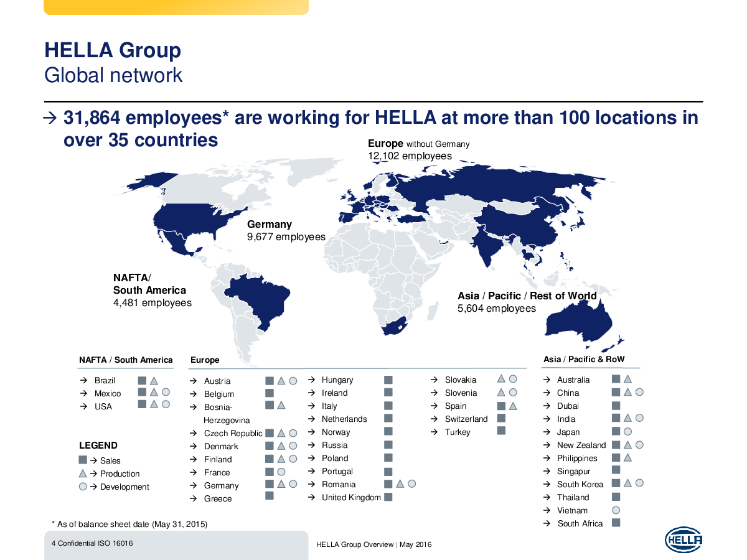Click 'Thailand' in the Asia list

(573, 497)
